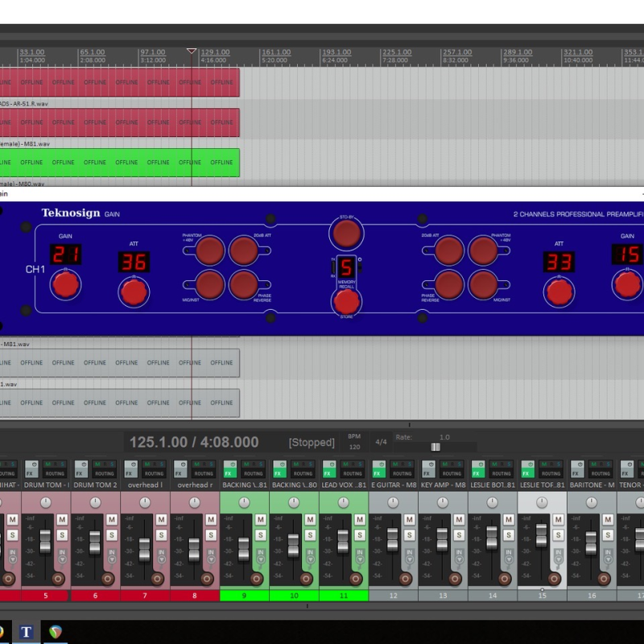Open the IN input dropdown on track 15
This screenshot has width=644, height=644.
coord(559,555)
